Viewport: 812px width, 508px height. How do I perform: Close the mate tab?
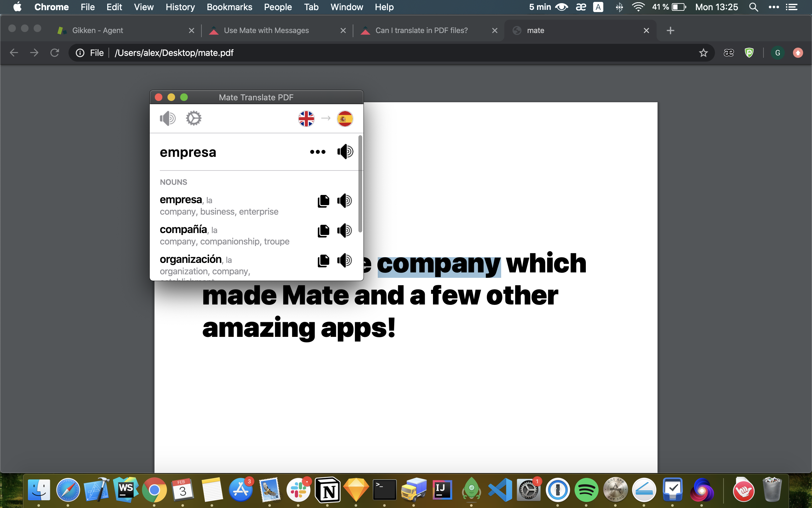[x=646, y=30]
